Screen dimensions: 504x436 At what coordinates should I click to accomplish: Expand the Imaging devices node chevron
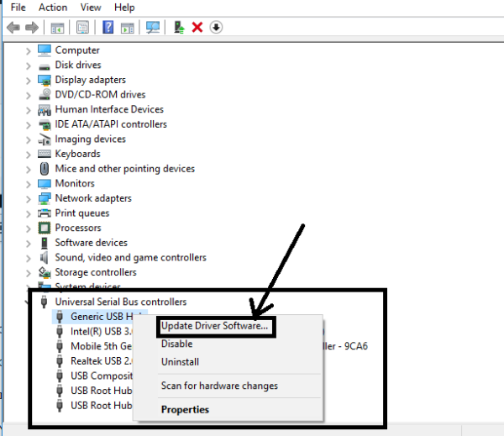(x=29, y=139)
